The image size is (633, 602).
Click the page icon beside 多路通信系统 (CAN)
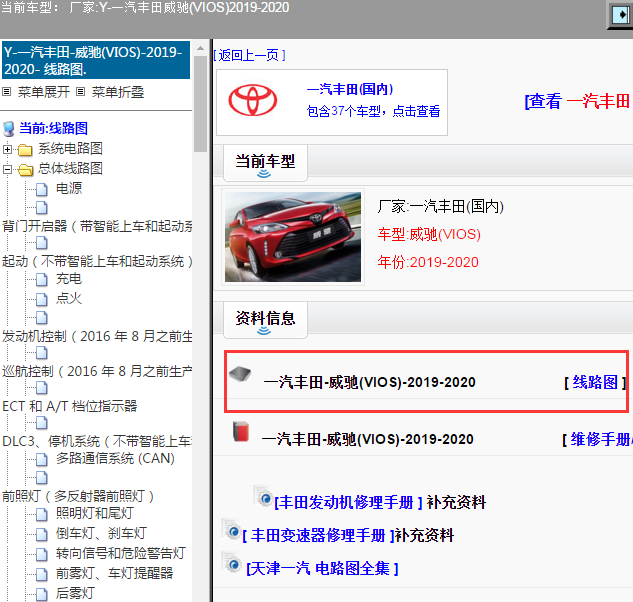click(42, 459)
